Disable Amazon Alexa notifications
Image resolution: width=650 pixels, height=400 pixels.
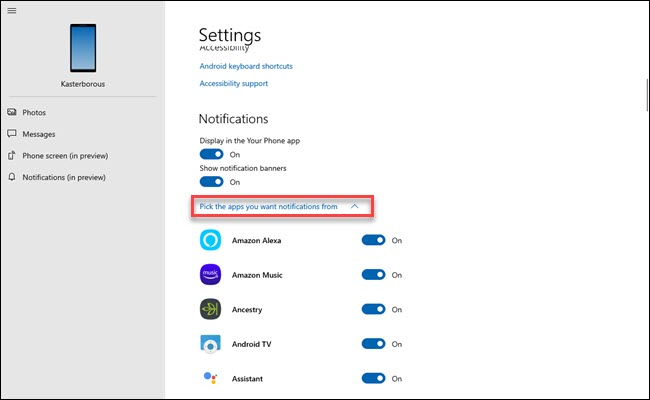[374, 240]
